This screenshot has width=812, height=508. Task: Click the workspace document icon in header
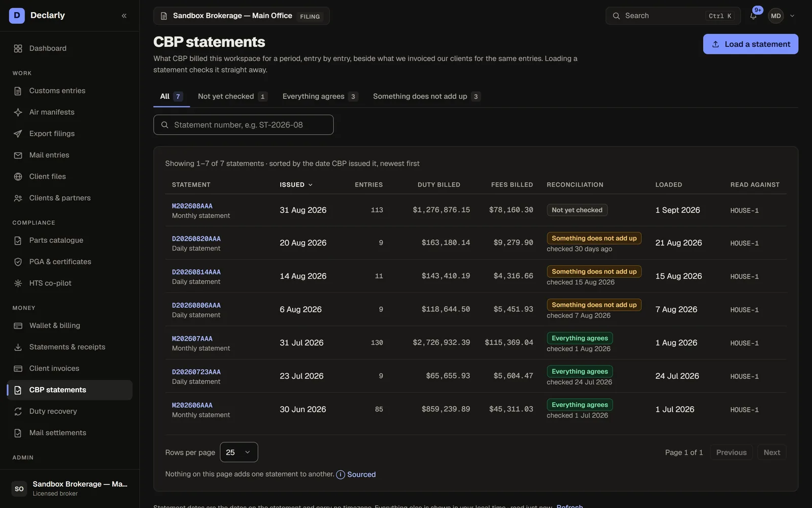click(164, 16)
